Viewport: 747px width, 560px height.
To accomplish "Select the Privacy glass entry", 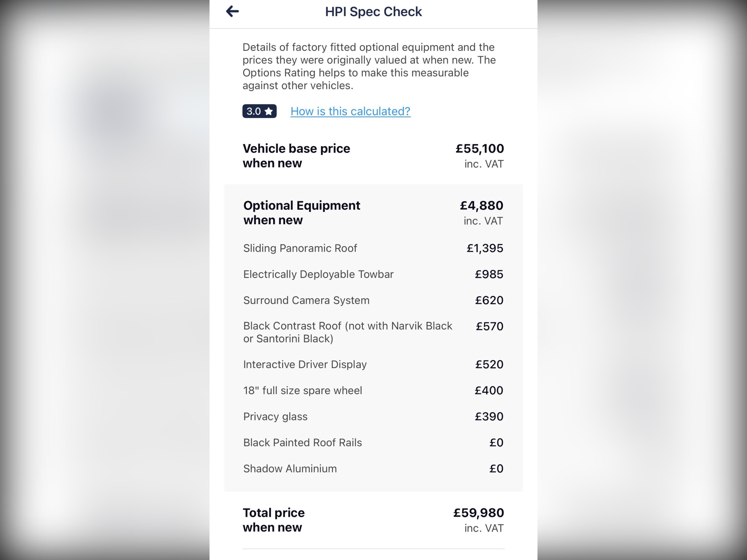I will coord(275,416).
